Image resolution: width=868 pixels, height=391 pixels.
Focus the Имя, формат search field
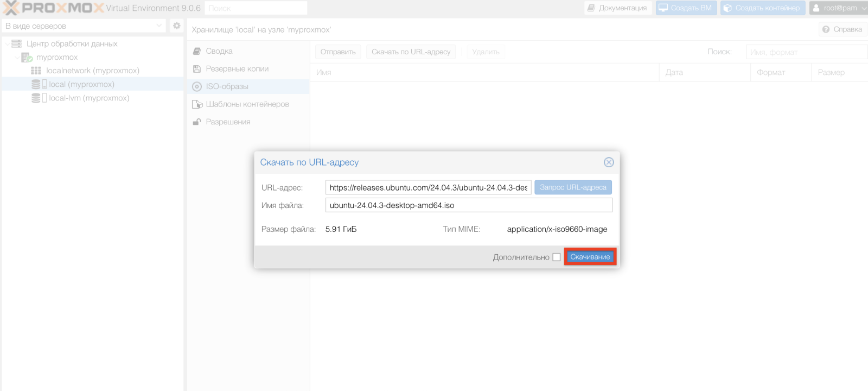[807, 52]
